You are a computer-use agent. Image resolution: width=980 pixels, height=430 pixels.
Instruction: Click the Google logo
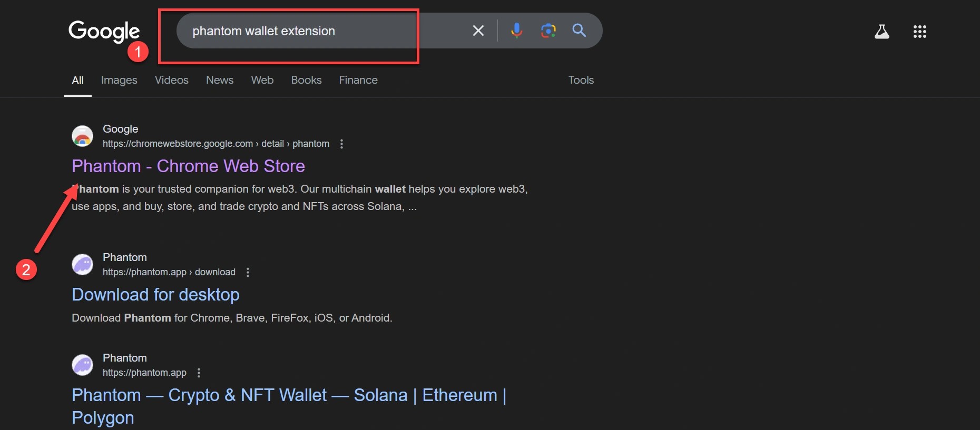coord(104,31)
